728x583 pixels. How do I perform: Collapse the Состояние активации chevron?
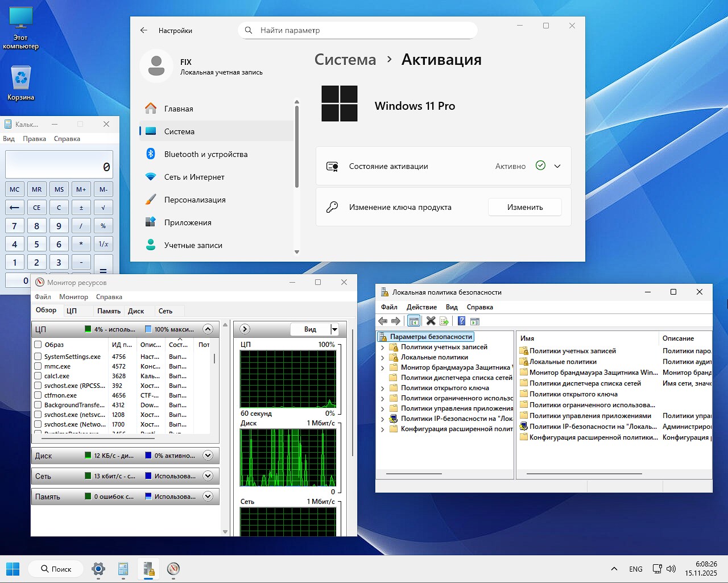[557, 166]
